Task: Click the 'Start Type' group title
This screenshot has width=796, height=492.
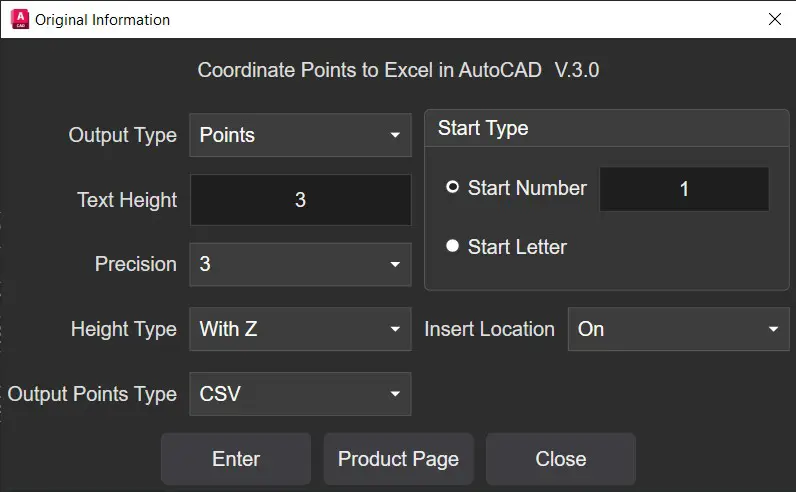Action: (483, 128)
